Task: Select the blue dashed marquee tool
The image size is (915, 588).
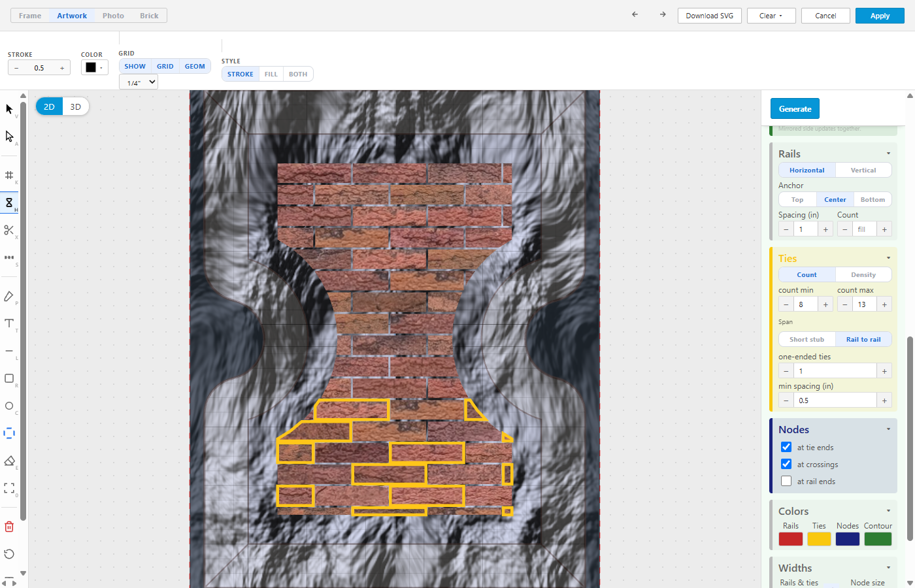Action: coord(9,433)
